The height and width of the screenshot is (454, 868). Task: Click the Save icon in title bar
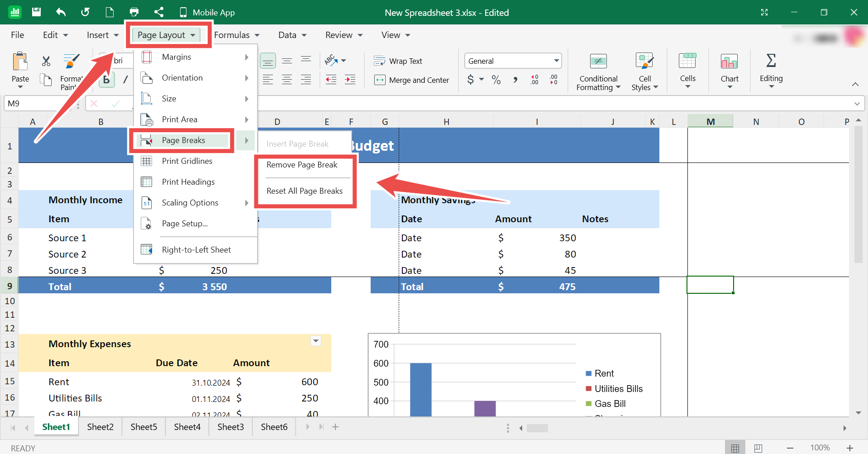pos(37,12)
